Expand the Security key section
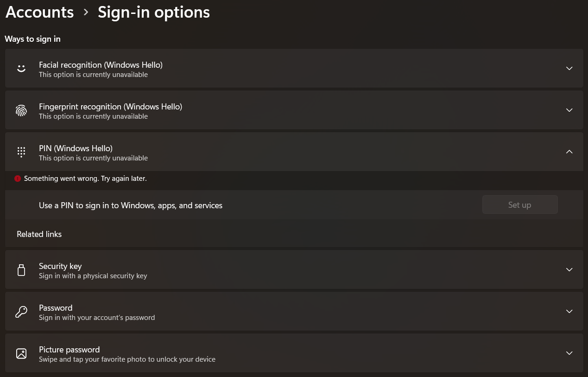 [x=569, y=269]
